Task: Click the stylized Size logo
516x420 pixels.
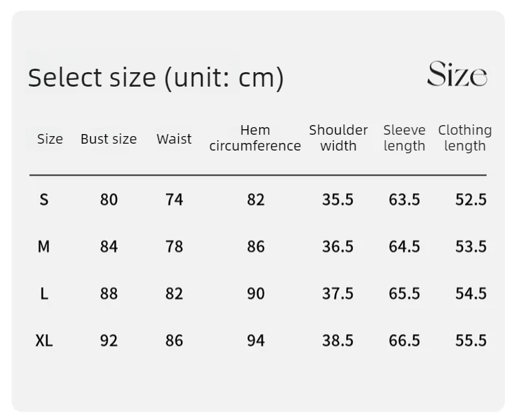Action: tap(457, 74)
